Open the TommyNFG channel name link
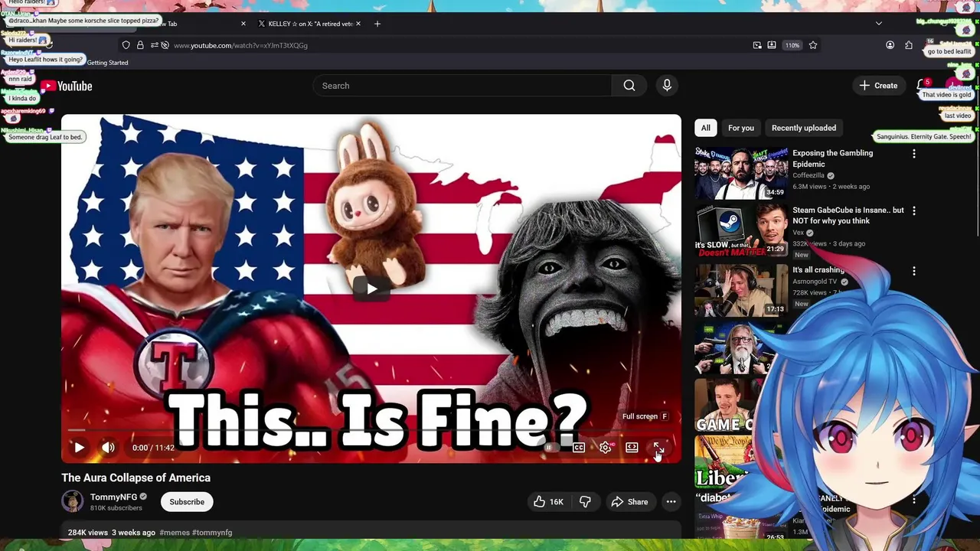This screenshot has width=980, height=551. 113,497
